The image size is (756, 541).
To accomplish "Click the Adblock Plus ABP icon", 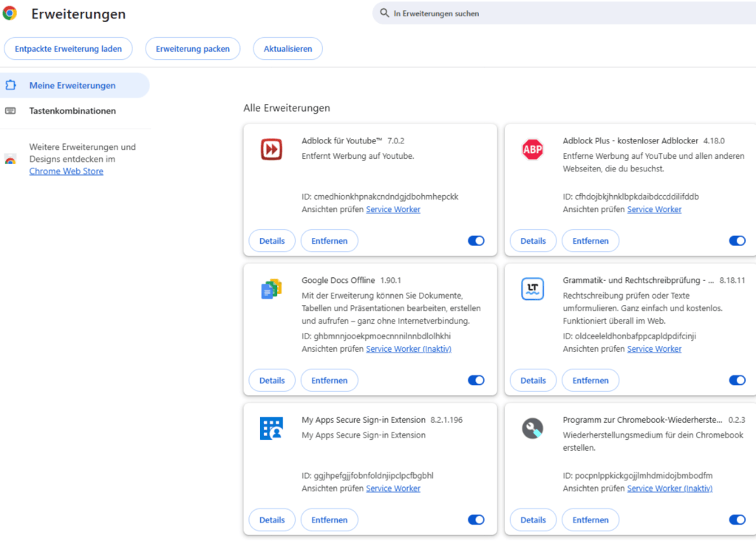I will (x=532, y=149).
